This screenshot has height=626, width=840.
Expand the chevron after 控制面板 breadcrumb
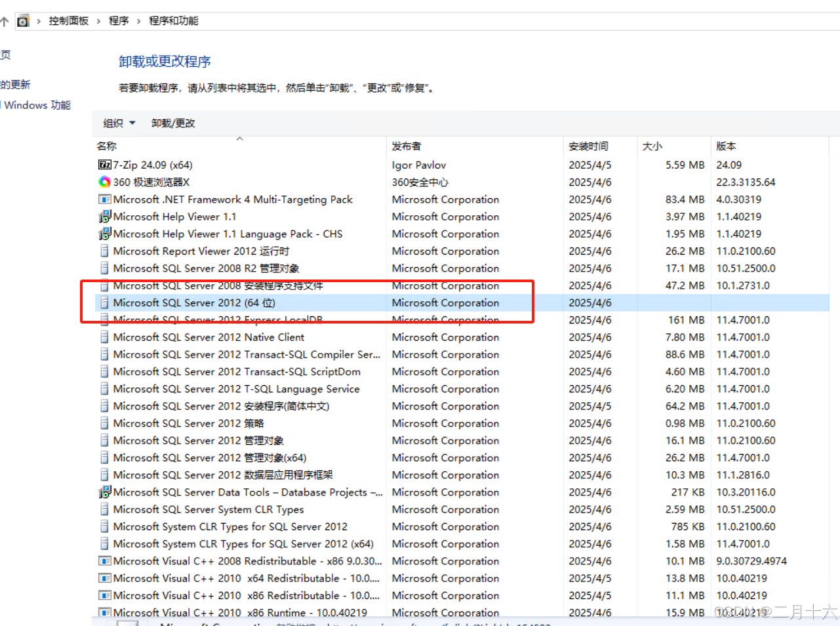coord(99,21)
